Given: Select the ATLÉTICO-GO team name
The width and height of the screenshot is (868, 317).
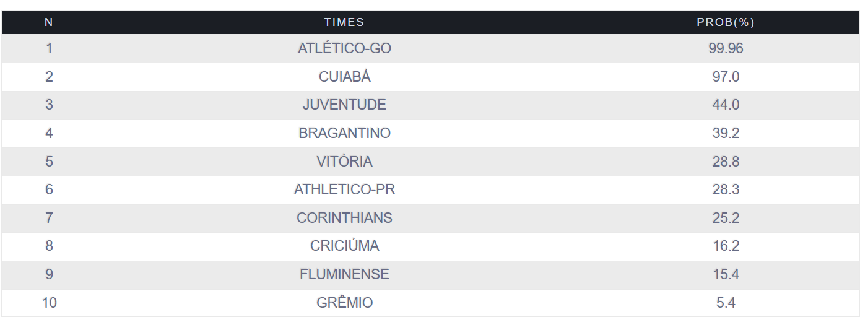Looking at the screenshot, I should (344, 48).
